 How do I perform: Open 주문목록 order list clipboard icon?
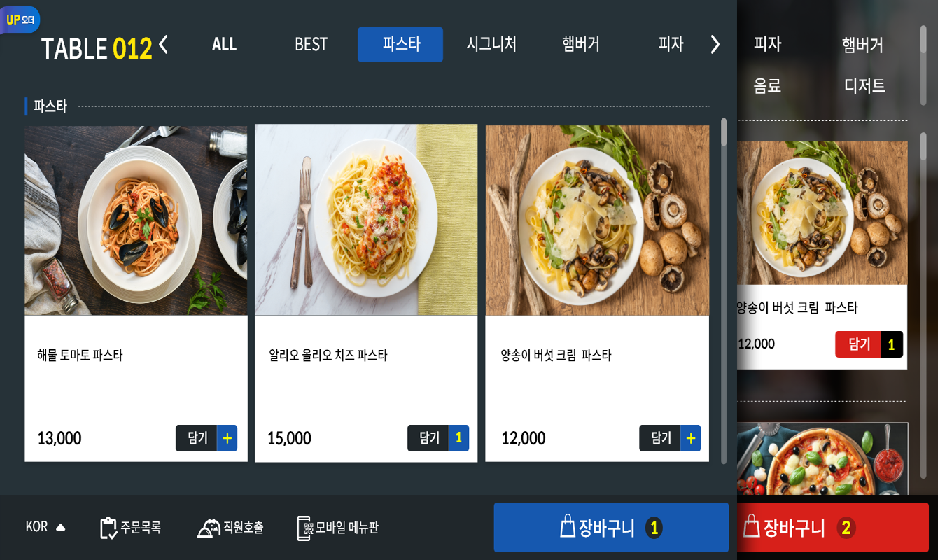pos(108,528)
